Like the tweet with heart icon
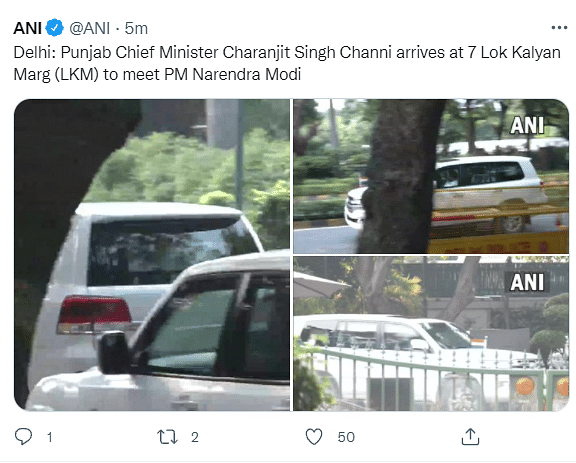This screenshot has width=576, height=463. [x=314, y=437]
